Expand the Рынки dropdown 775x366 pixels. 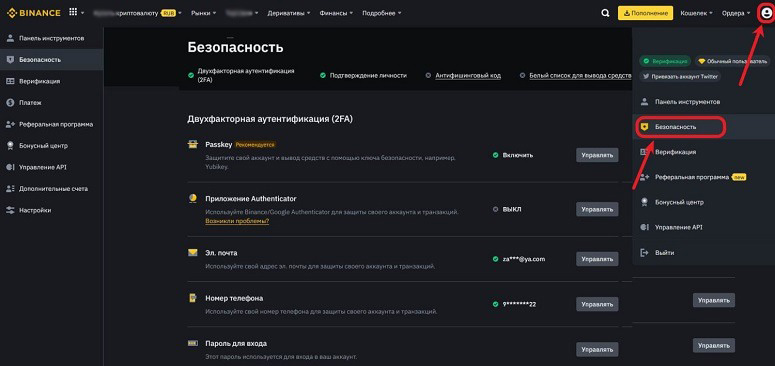204,13
